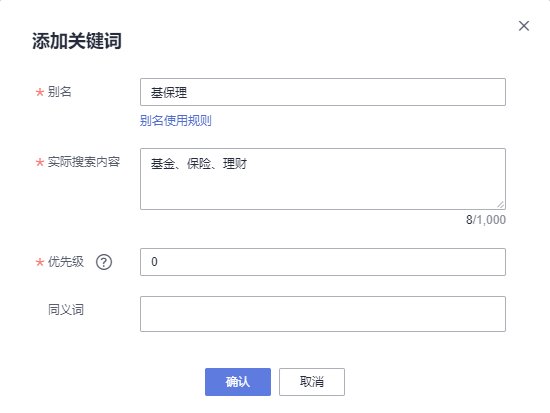Confirm with the 确认 button
The height and width of the screenshot is (413, 550).
point(238,382)
